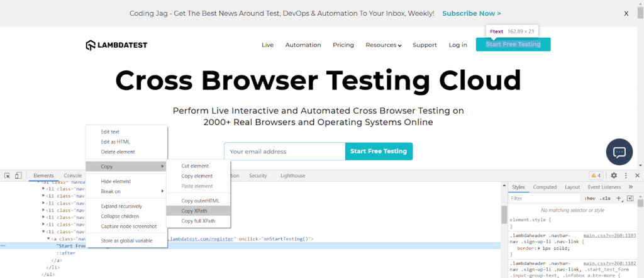Click header Start Free Testing button
The height and width of the screenshot is (278, 644).
coord(513,45)
